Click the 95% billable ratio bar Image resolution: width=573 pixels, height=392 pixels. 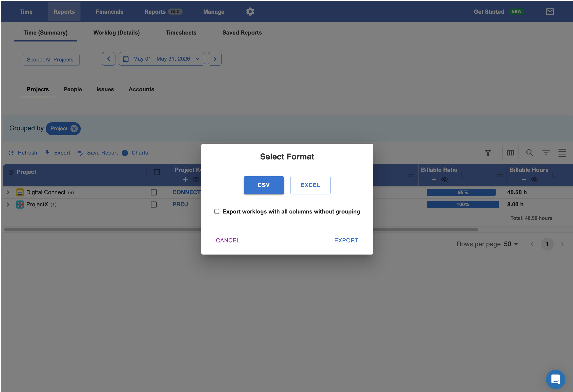tap(461, 192)
